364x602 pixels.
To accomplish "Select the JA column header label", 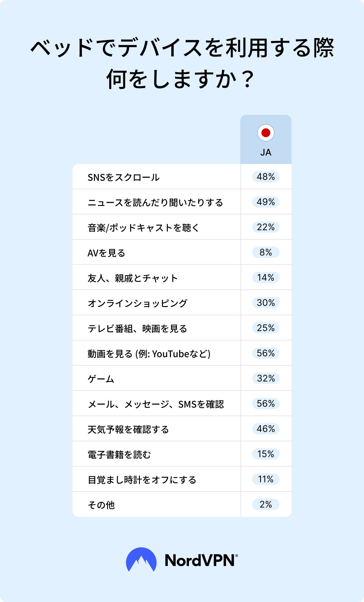I will click(266, 152).
